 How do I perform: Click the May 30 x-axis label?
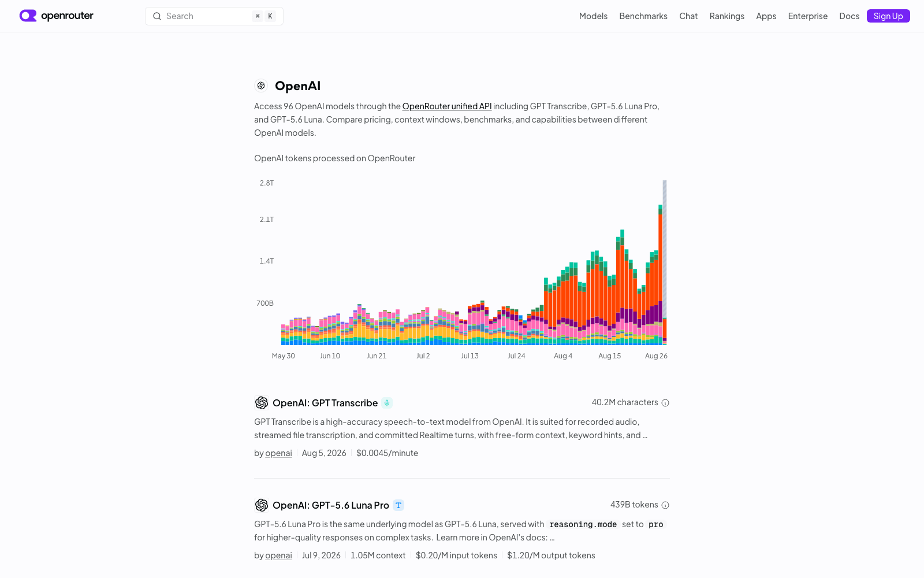pos(284,356)
